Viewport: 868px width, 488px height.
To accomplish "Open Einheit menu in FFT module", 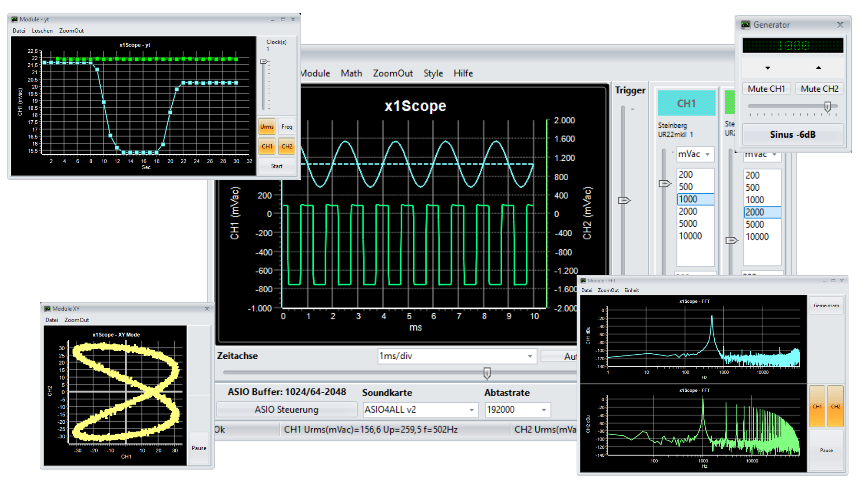I will point(632,291).
